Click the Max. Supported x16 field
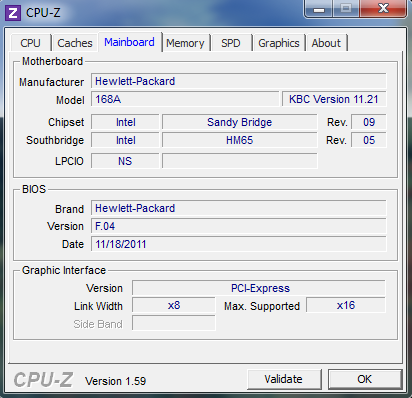 click(346, 305)
